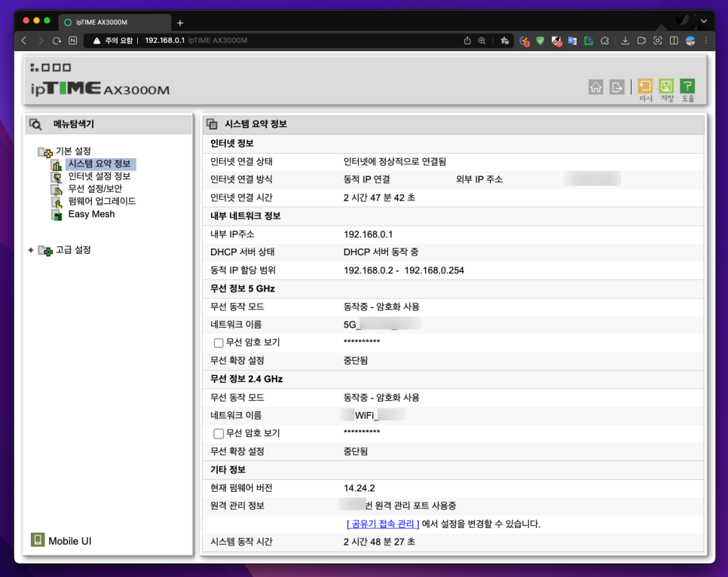
Task: Open 펌웨어 업그레이드 menu item
Action: pyautogui.click(x=102, y=201)
